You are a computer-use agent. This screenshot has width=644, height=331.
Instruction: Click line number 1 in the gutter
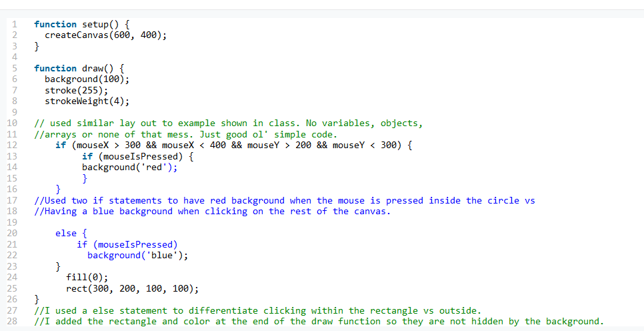click(13, 24)
